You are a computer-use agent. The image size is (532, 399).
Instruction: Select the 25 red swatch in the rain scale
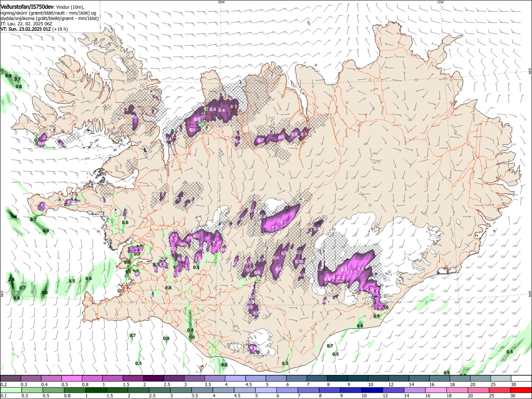pyautogui.click(x=500, y=390)
